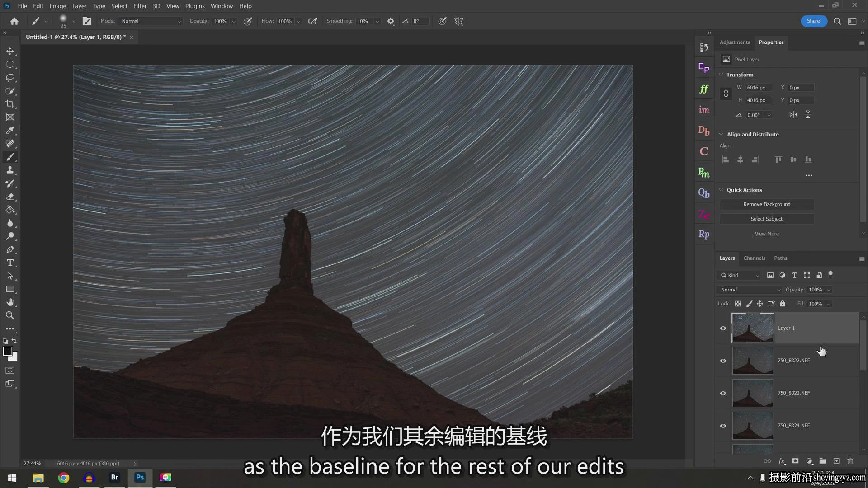
Task: Toggle airbrush build-up mode
Action: 312,21
